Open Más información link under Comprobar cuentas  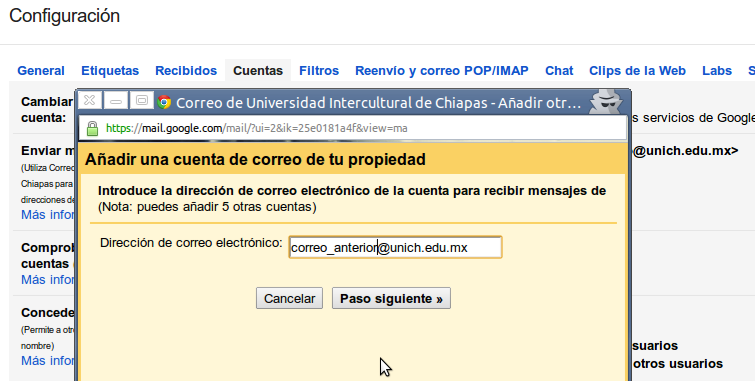tap(48, 279)
